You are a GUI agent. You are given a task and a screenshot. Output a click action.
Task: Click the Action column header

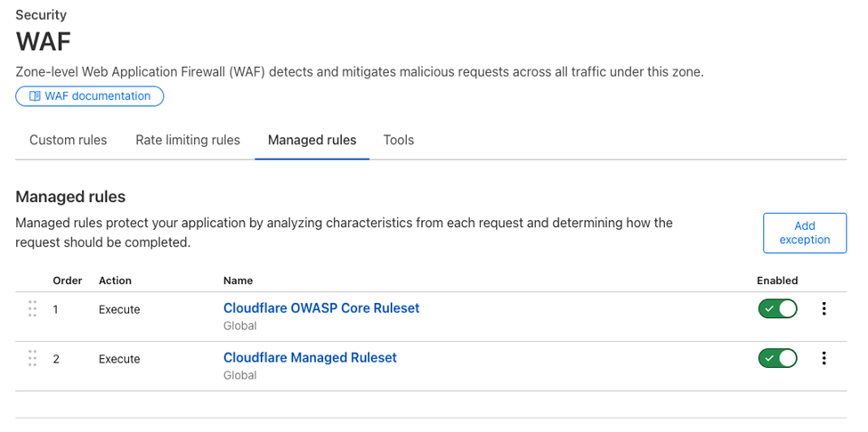pos(115,281)
